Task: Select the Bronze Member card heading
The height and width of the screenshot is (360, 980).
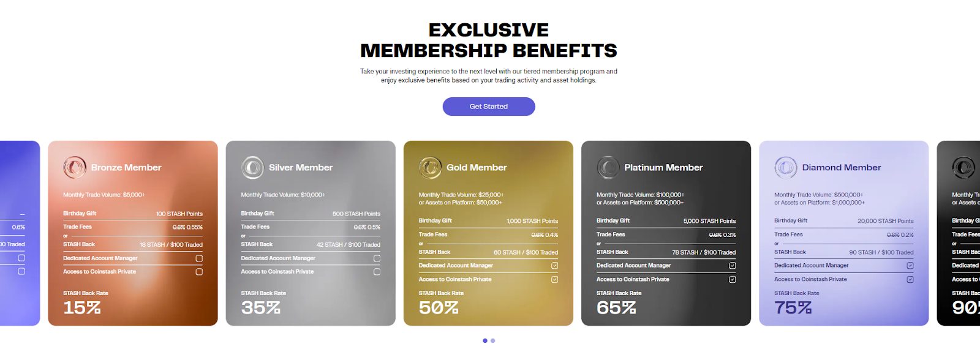Action: pyautogui.click(x=126, y=167)
